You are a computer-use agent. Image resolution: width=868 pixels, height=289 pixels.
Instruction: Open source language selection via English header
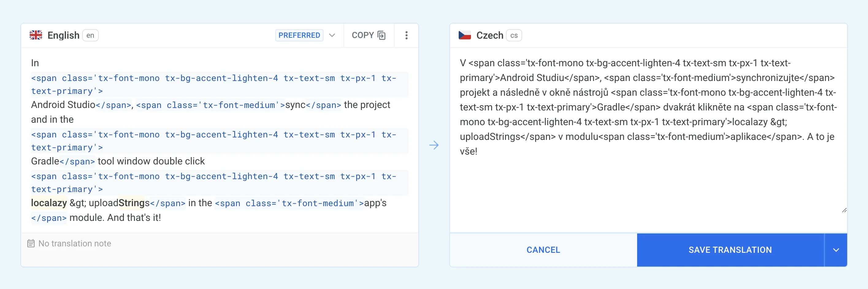pyautogui.click(x=63, y=35)
